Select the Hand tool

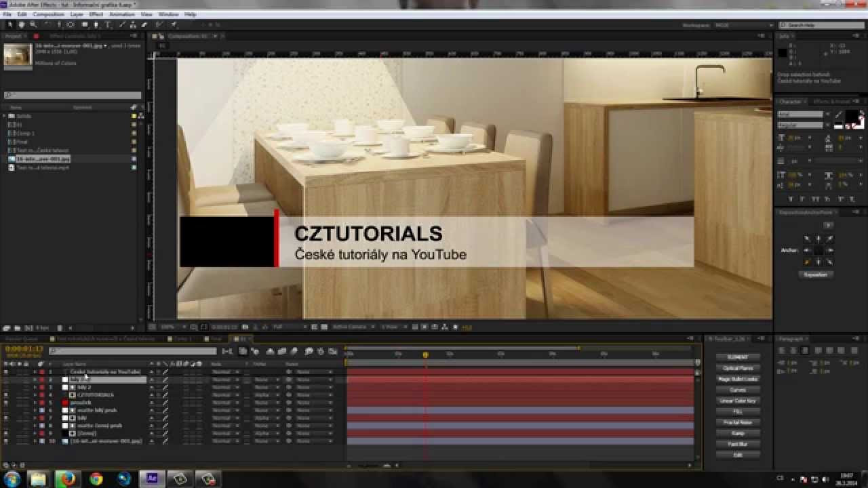pyautogui.click(x=21, y=24)
